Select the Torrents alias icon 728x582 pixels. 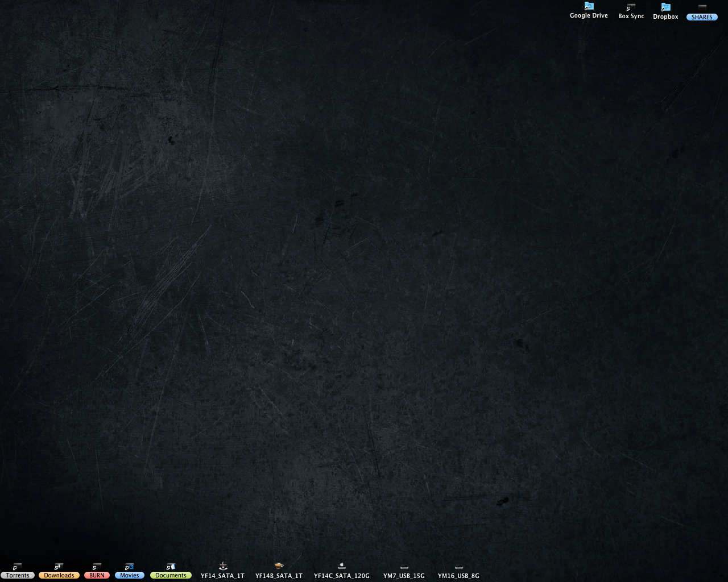point(17,567)
